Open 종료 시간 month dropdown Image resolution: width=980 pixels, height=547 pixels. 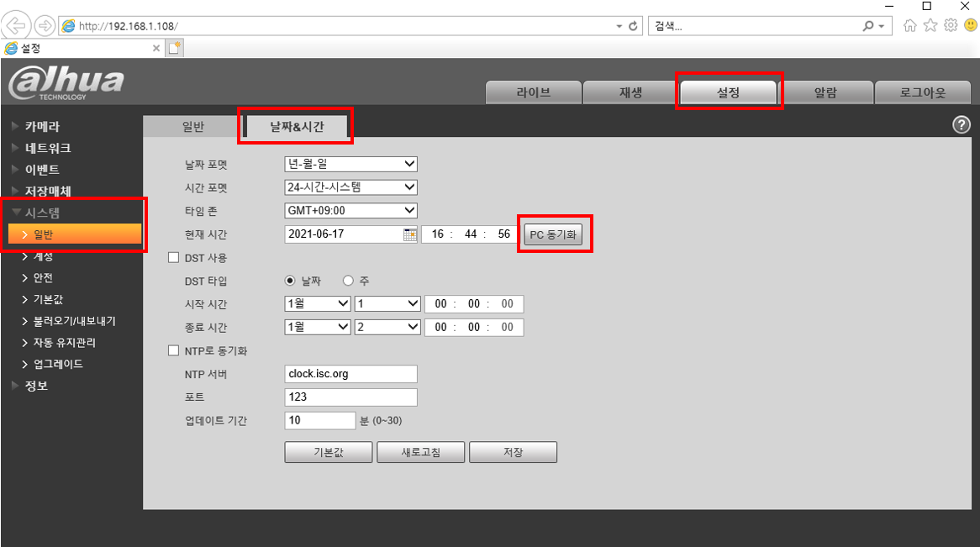click(x=318, y=327)
